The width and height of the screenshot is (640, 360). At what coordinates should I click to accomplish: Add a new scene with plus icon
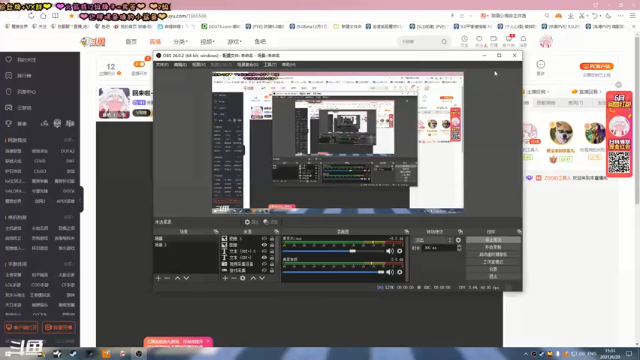(158, 278)
